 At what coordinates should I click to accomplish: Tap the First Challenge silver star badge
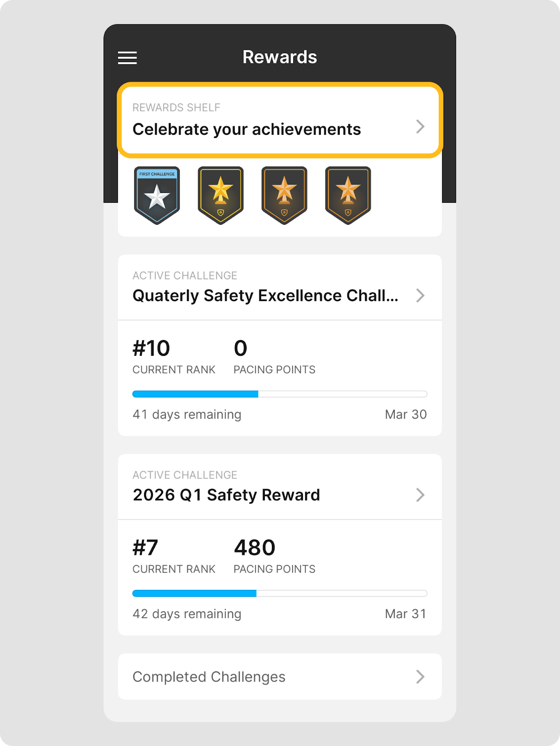157,195
